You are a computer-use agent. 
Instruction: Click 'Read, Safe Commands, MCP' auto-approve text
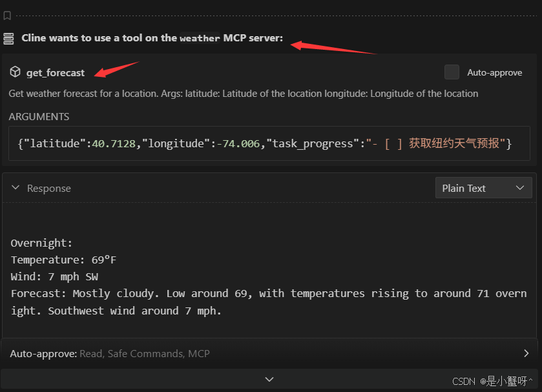click(x=145, y=354)
